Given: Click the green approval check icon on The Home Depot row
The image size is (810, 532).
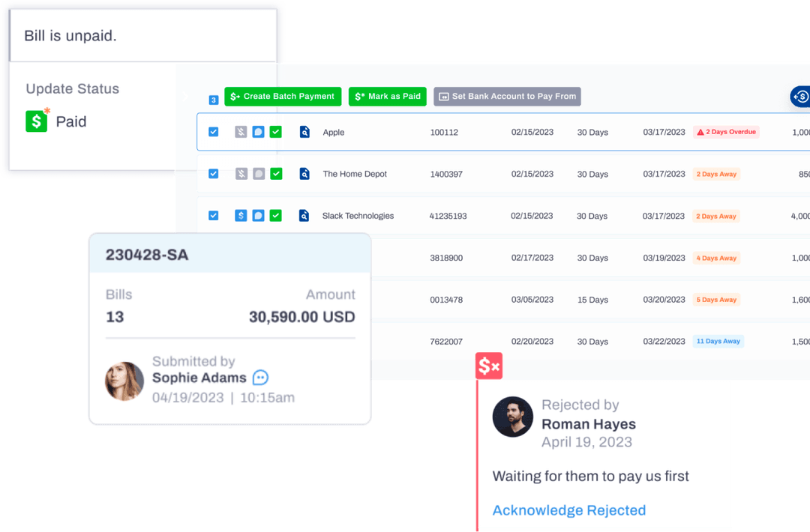Looking at the screenshot, I should [x=276, y=174].
